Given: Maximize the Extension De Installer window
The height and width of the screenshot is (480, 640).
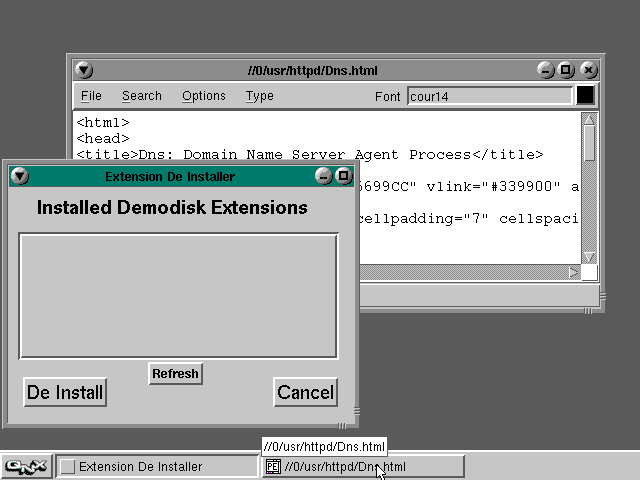Looking at the screenshot, I should (x=343, y=176).
